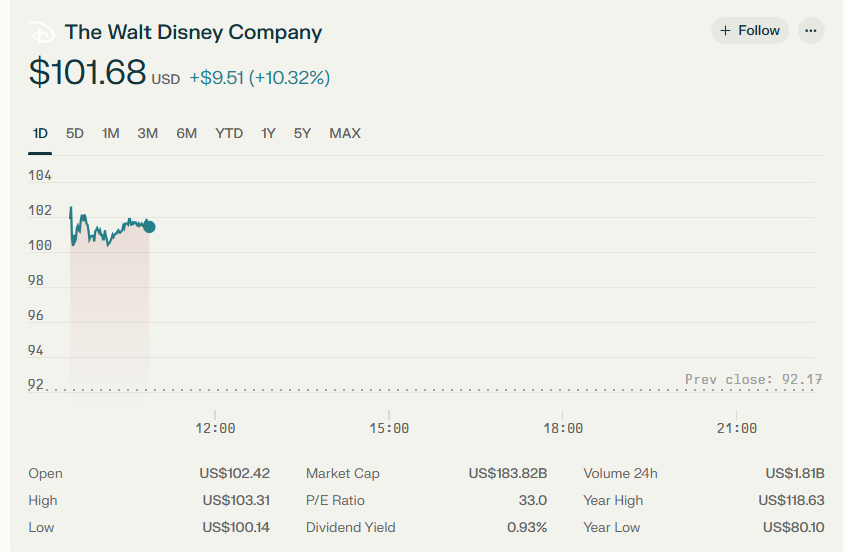The width and height of the screenshot is (848, 552).
Task: Click the current price dot on the chart
Action: tap(150, 227)
